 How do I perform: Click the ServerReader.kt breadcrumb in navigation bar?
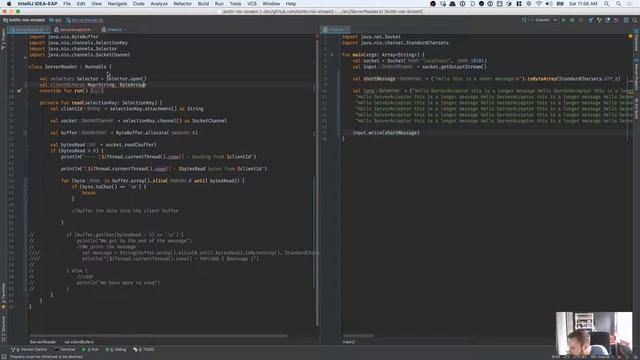point(85,20)
